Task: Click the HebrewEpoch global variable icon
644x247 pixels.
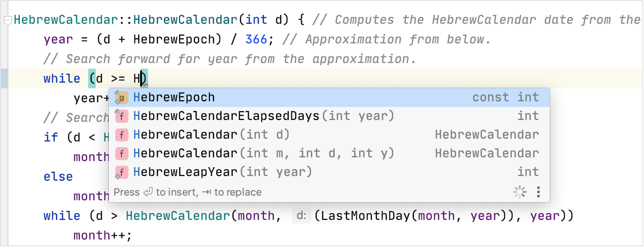Action: (121, 98)
